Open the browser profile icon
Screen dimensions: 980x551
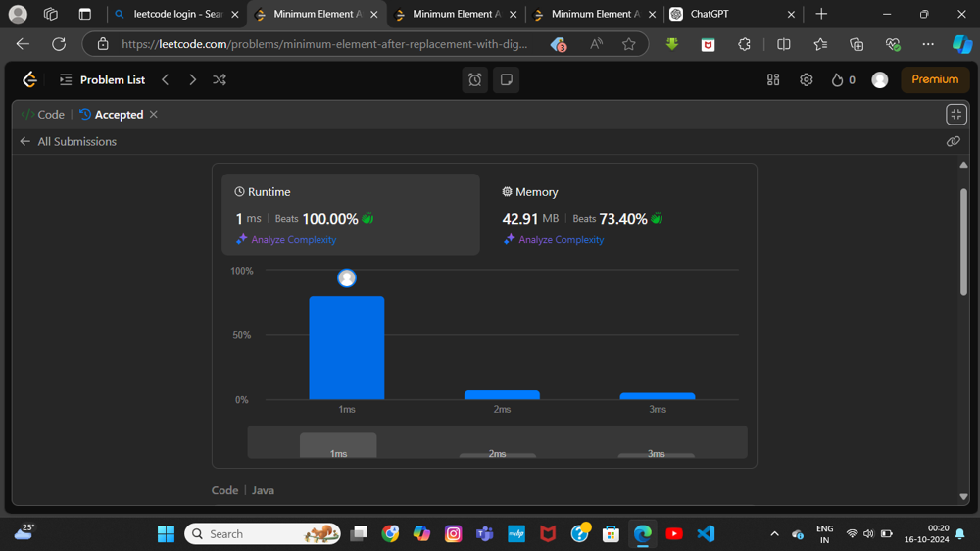18,14
